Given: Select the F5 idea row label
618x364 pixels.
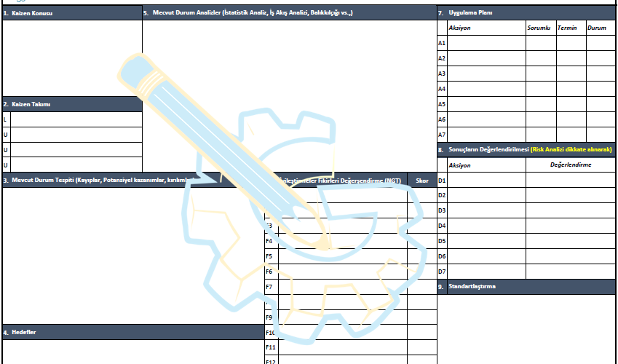Looking at the screenshot, I should click(x=269, y=256).
